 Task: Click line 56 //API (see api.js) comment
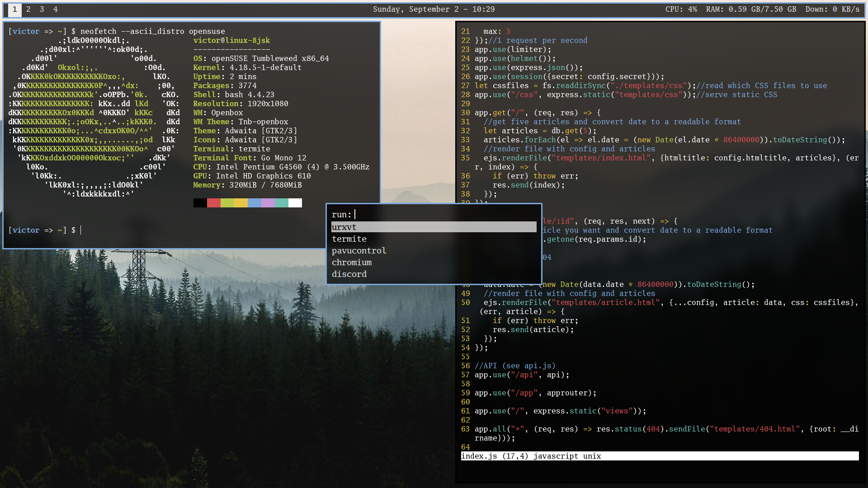[x=515, y=366]
